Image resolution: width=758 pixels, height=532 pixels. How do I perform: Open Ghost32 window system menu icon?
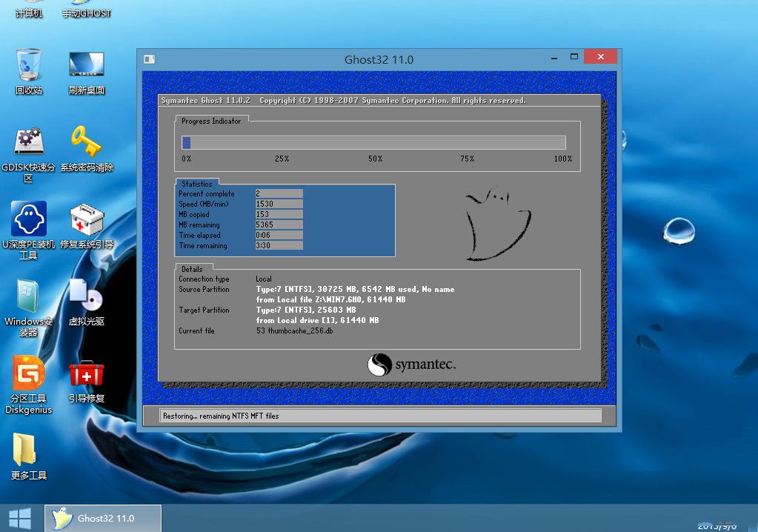tap(149, 59)
